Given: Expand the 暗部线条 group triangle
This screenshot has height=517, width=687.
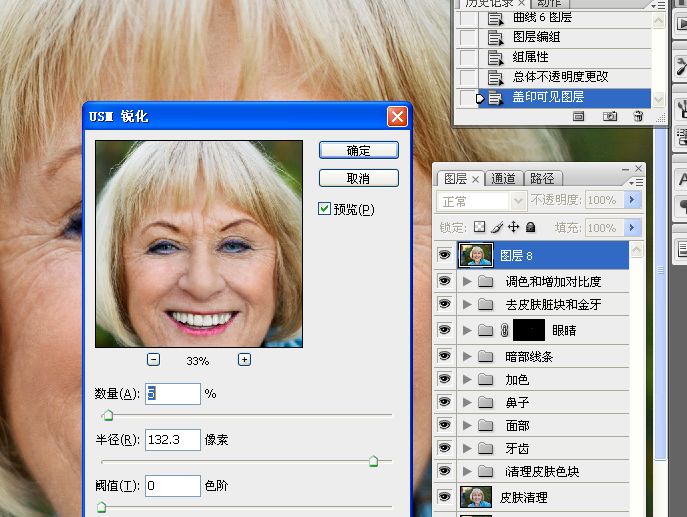Looking at the screenshot, I should click(x=467, y=356).
